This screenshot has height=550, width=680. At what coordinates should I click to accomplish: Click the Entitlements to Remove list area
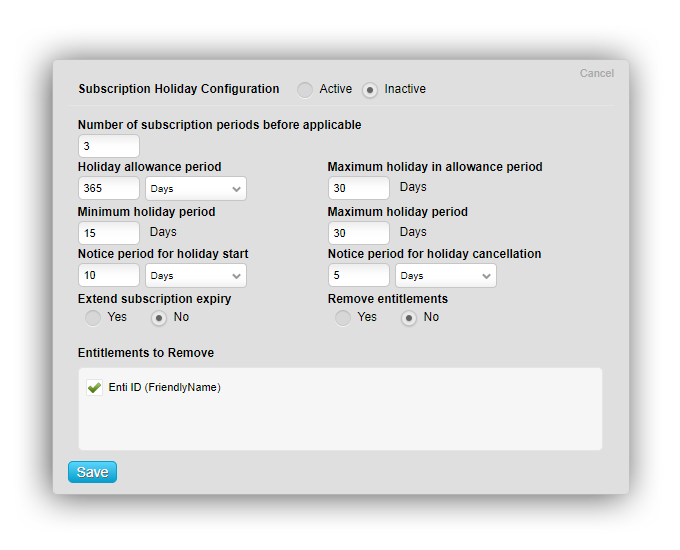(x=340, y=422)
